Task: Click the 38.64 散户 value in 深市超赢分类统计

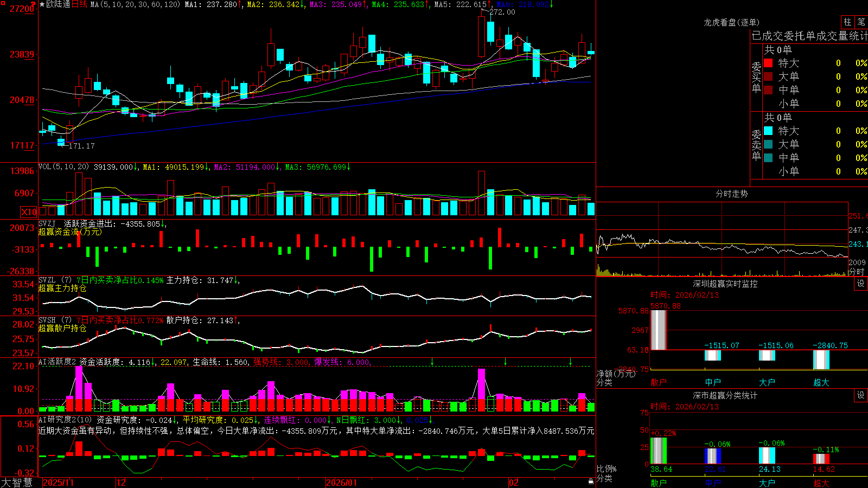Action: (661, 469)
